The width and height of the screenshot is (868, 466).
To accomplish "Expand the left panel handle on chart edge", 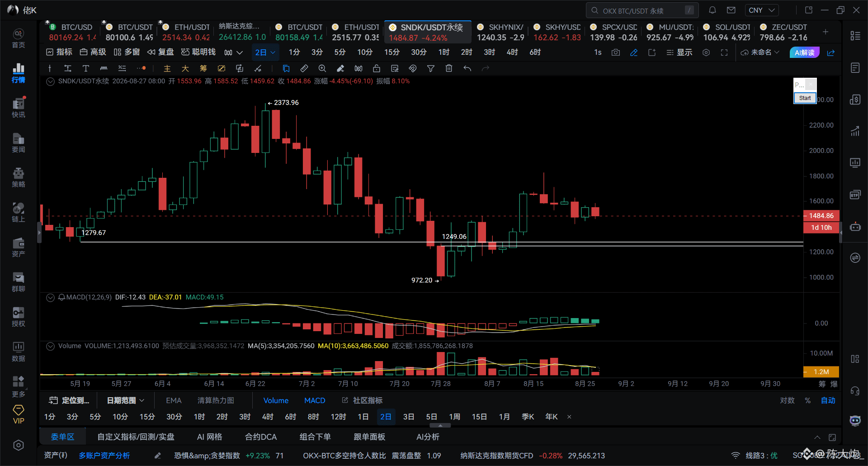I will [x=39, y=233].
